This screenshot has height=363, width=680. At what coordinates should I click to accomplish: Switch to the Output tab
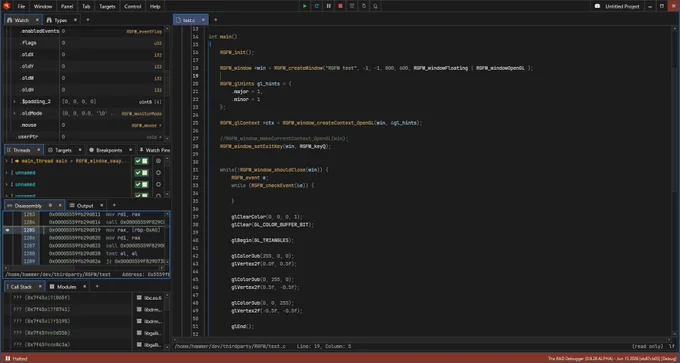tap(85, 206)
